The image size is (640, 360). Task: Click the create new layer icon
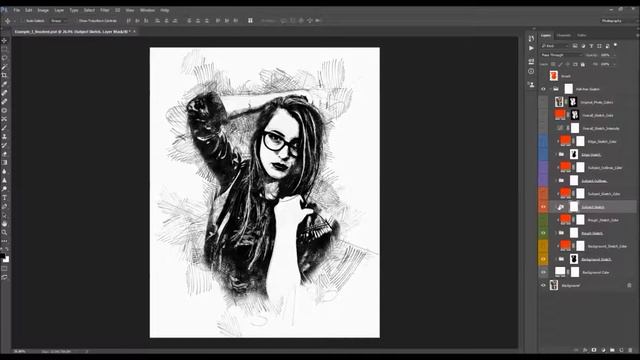[x=621, y=350]
